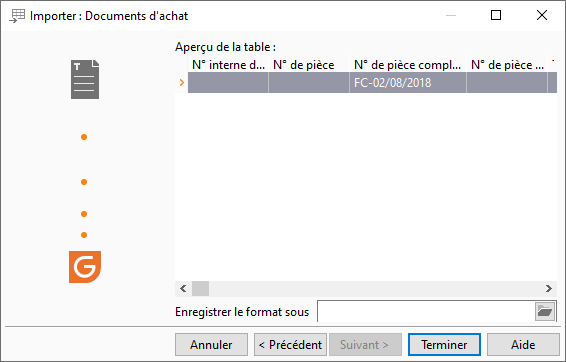Screen dimensions: 566x362
Task: Maximize the import dialog window
Action: click(496, 15)
